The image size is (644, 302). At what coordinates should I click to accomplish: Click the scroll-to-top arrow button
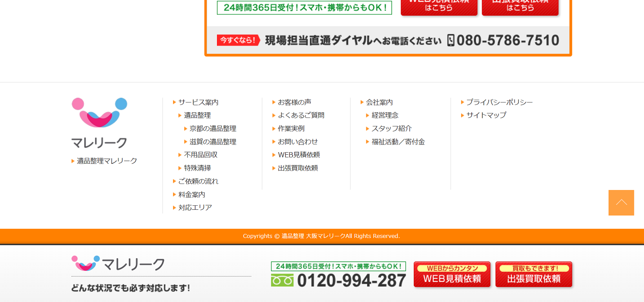621,203
